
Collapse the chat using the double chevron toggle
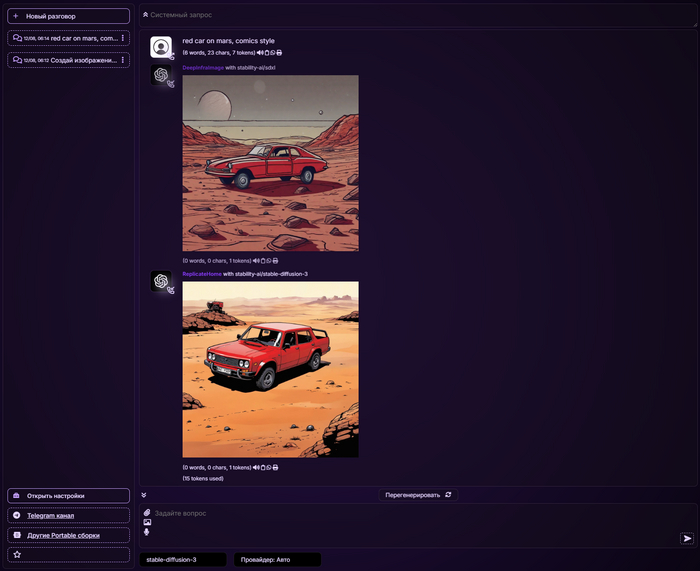[x=144, y=494]
